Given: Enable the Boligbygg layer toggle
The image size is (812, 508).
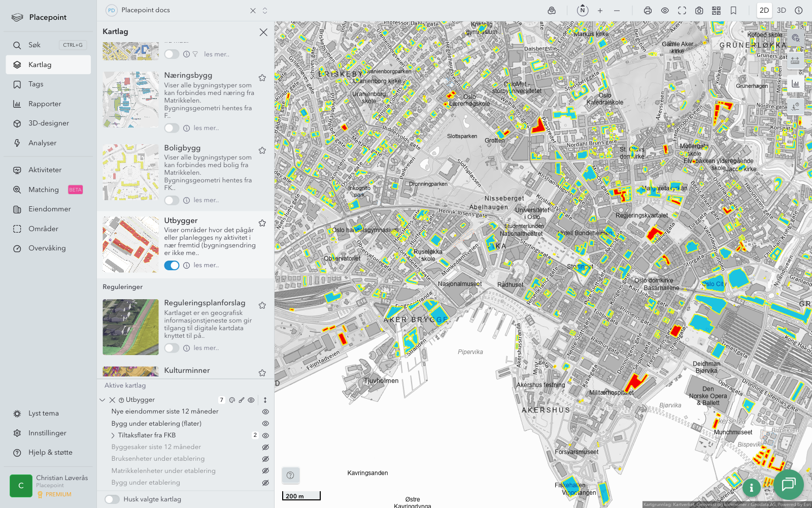Looking at the screenshot, I should tap(172, 200).
